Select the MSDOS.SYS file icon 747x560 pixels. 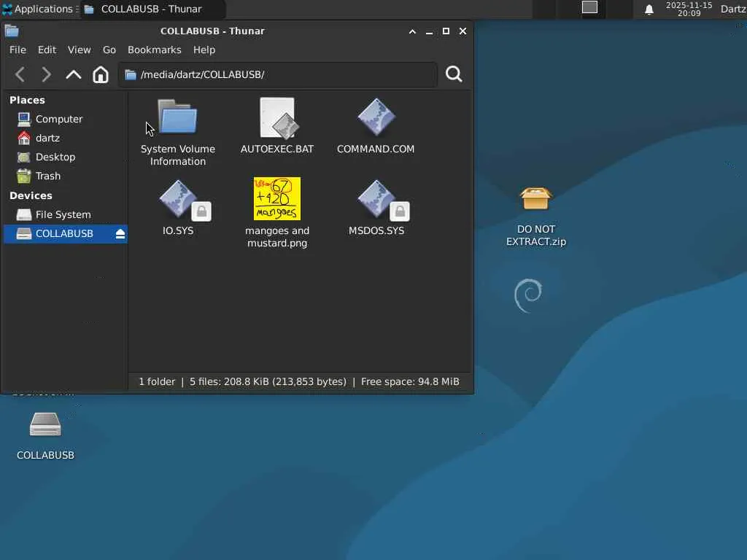pos(376,200)
